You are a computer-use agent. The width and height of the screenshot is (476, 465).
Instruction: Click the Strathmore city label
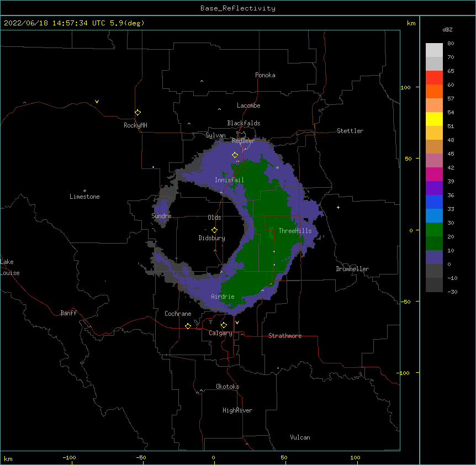[x=285, y=336]
